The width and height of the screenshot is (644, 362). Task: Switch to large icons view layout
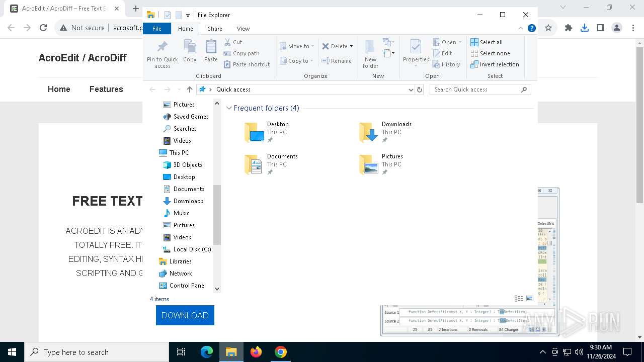529,299
